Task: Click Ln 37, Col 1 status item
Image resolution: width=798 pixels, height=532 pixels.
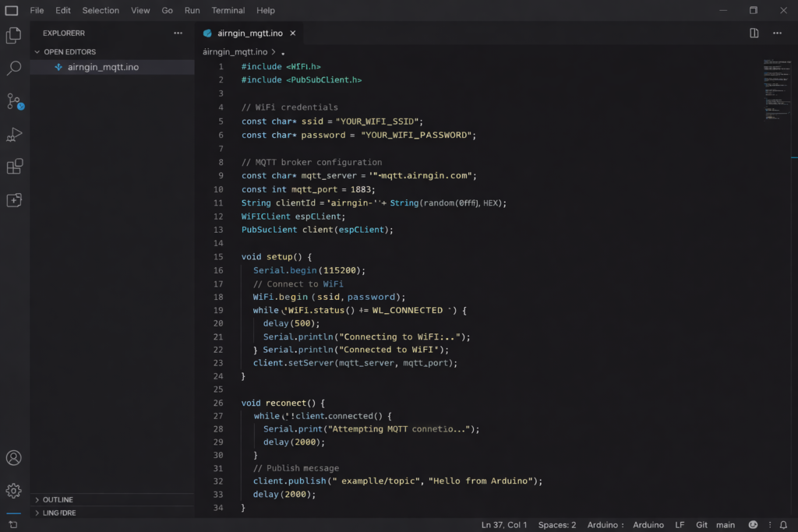Action: click(504, 525)
